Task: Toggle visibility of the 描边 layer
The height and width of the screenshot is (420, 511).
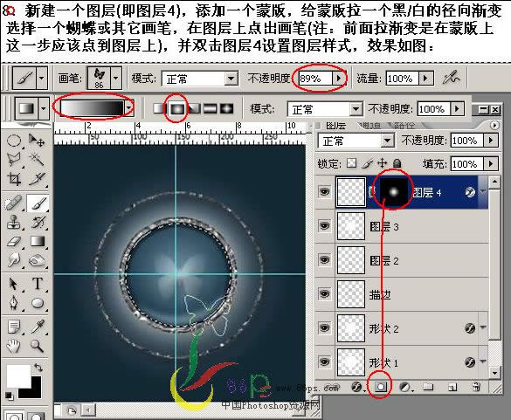Action: [x=324, y=294]
